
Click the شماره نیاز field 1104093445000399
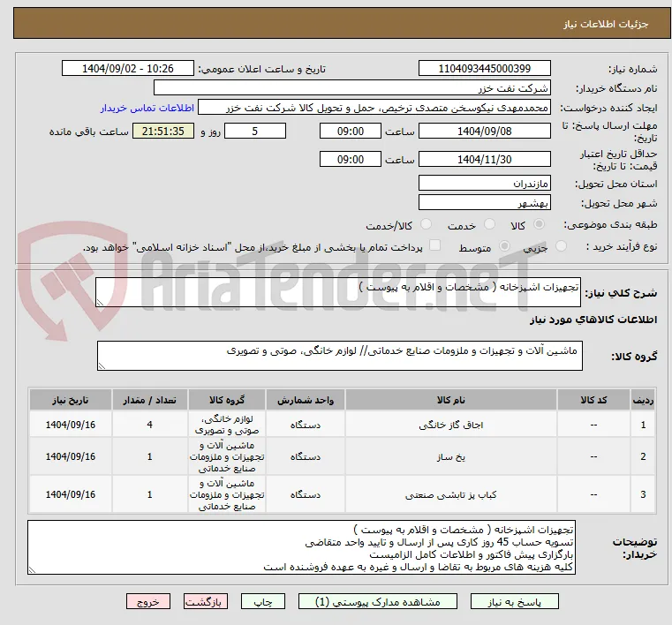pyautogui.click(x=484, y=69)
